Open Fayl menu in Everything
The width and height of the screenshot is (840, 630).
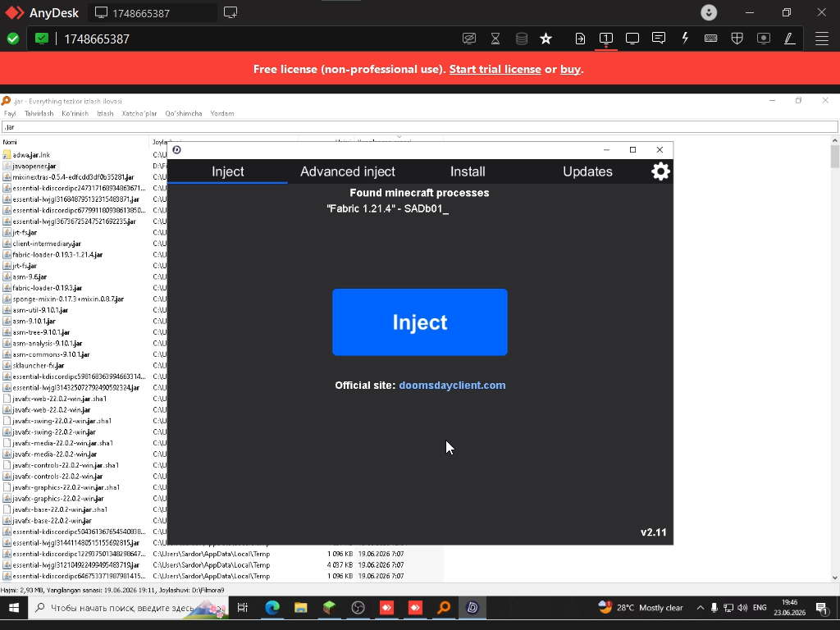point(10,113)
